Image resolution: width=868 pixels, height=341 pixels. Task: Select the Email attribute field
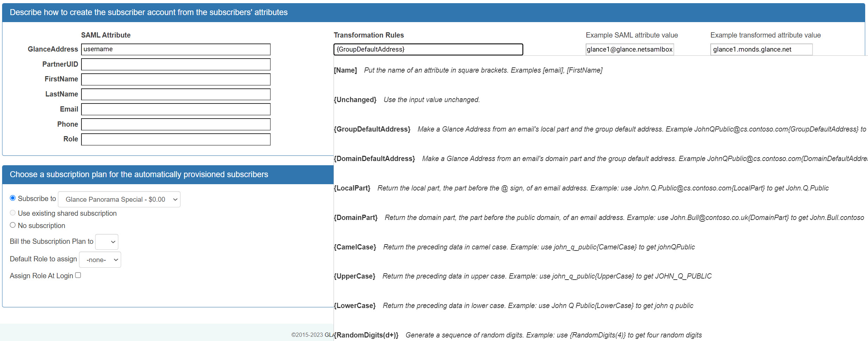coord(176,109)
